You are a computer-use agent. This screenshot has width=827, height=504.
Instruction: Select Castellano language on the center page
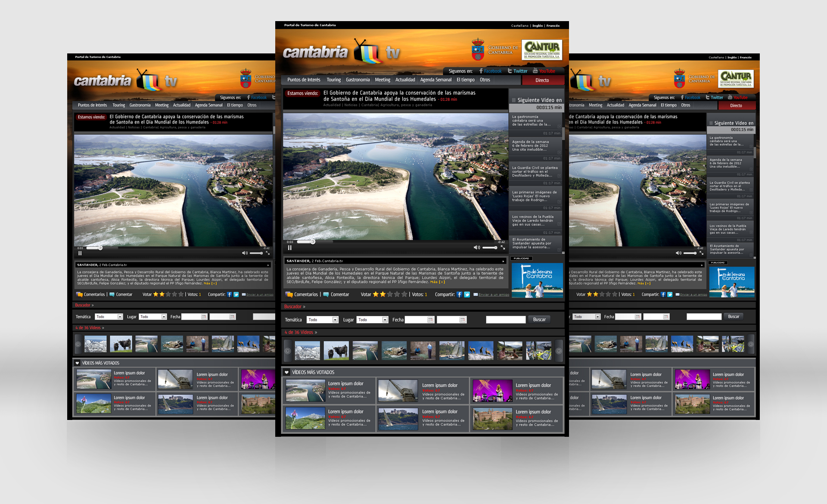click(x=520, y=26)
